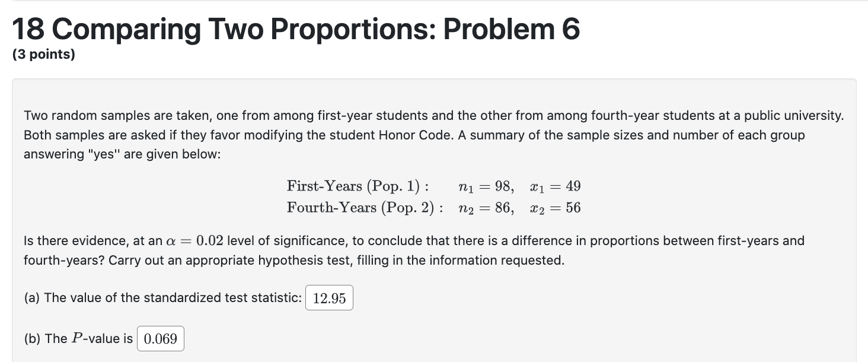This screenshot has width=868, height=362.
Task: Click the part (b) label text
Action: (x=33, y=338)
